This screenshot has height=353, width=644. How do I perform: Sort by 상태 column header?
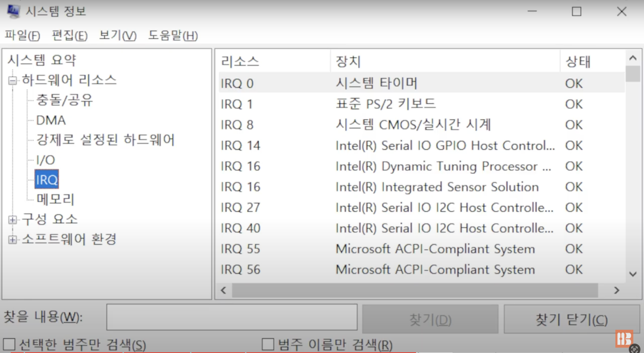tap(593, 61)
